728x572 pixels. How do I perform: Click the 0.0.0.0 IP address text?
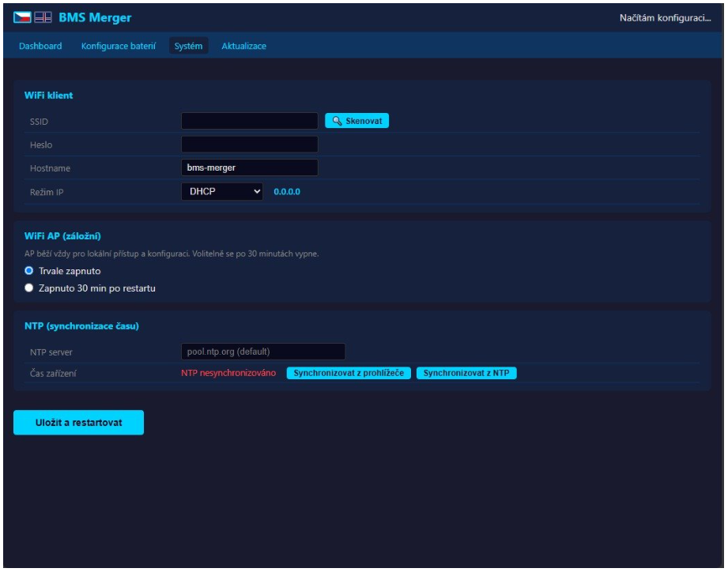pyautogui.click(x=287, y=192)
